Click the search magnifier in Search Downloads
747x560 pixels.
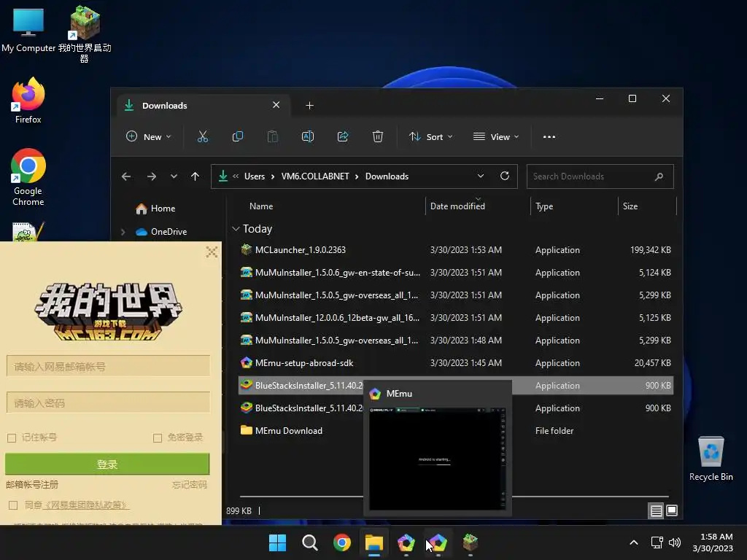tap(659, 176)
